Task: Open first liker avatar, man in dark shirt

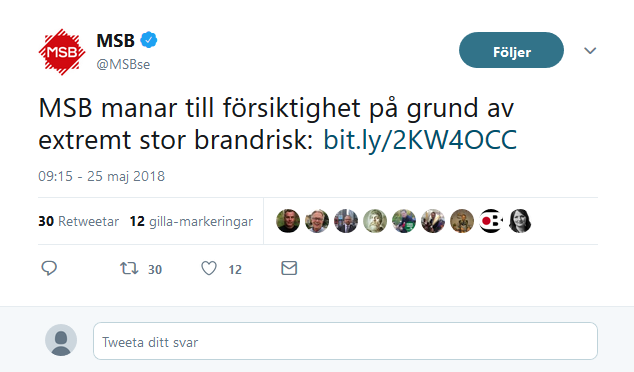Action: [x=288, y=221]
